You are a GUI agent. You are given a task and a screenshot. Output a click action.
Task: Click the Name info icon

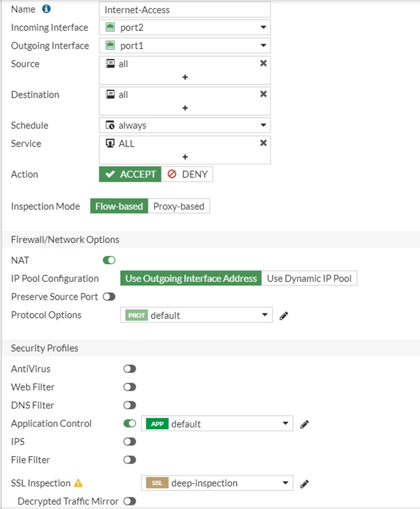point(47,9)
